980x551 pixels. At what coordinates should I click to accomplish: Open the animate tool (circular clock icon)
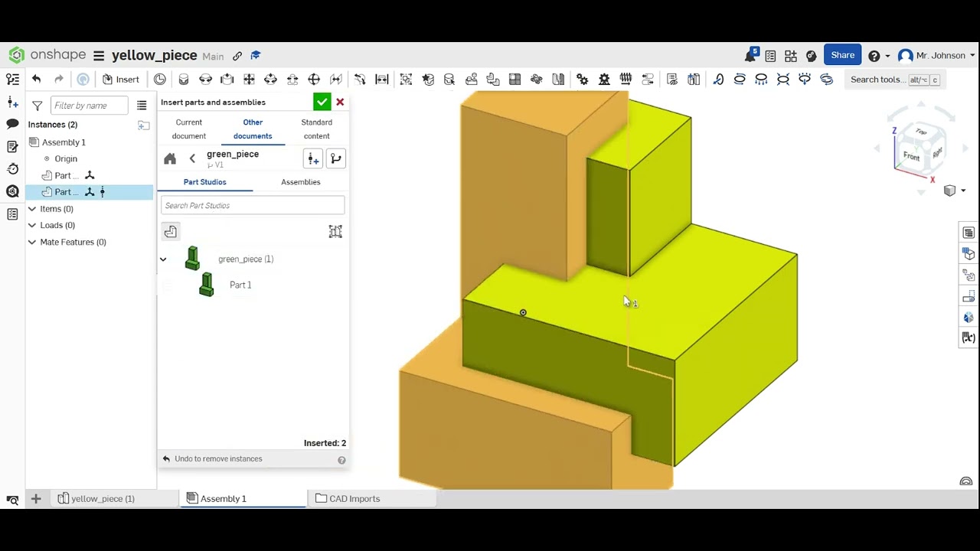(159, 79)
